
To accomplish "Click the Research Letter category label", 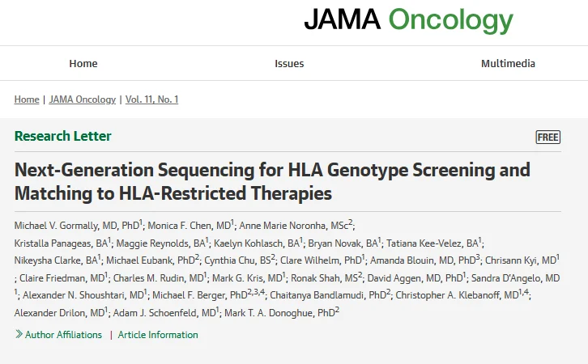I will 63,136.
